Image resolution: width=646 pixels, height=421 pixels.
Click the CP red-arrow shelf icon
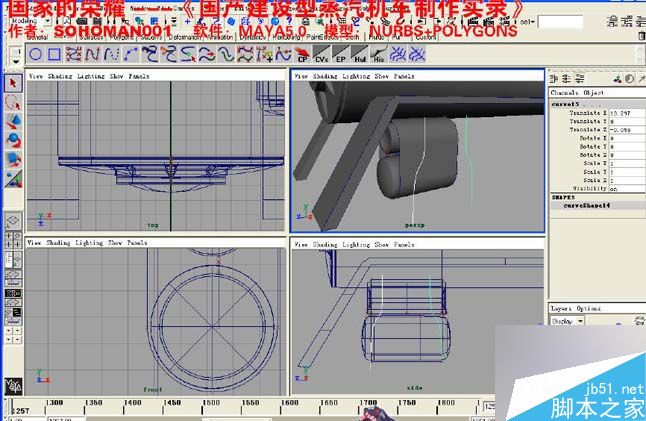(x=302, y=54)
